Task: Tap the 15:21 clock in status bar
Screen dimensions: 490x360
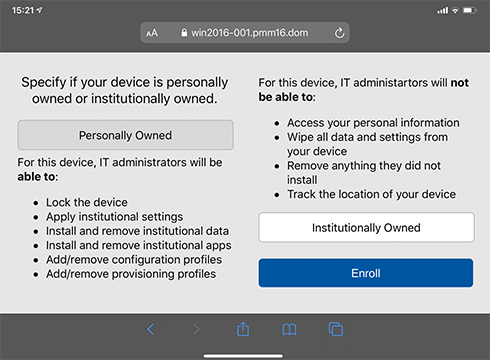Action: [23, 11]
